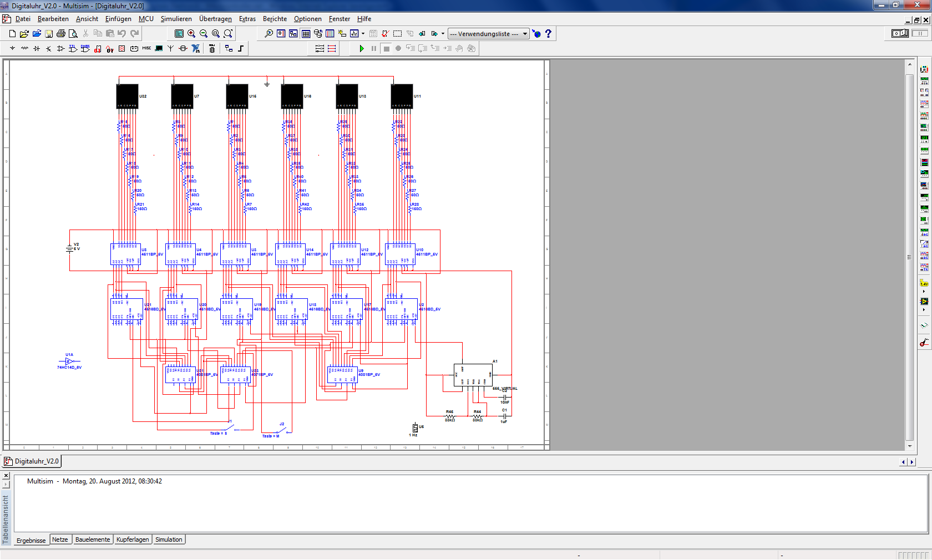Viewport: 932px width, 560px height.
Task: Place an RF antenna component
Action: pyautogui.click(x=170, y=49)
